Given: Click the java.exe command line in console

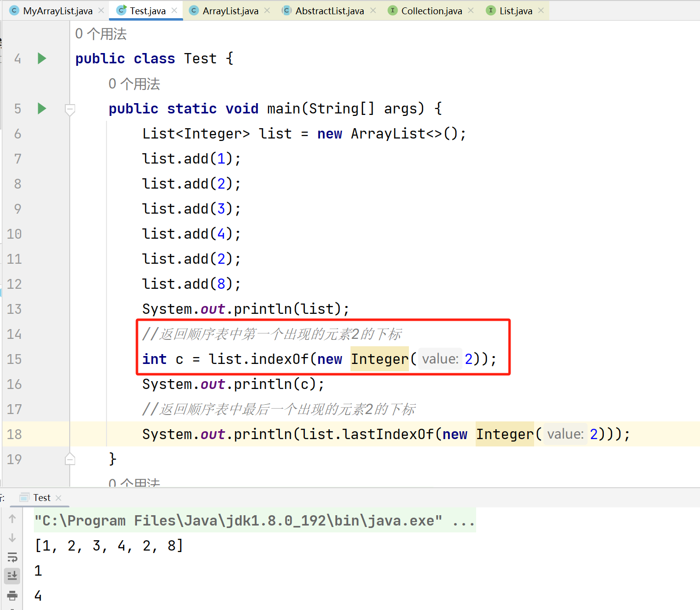Looking at the screenshot, I should [254, 521].
